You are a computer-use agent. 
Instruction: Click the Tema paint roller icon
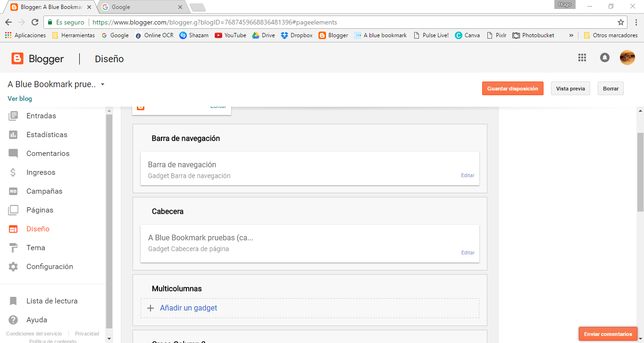pos(13,248)
